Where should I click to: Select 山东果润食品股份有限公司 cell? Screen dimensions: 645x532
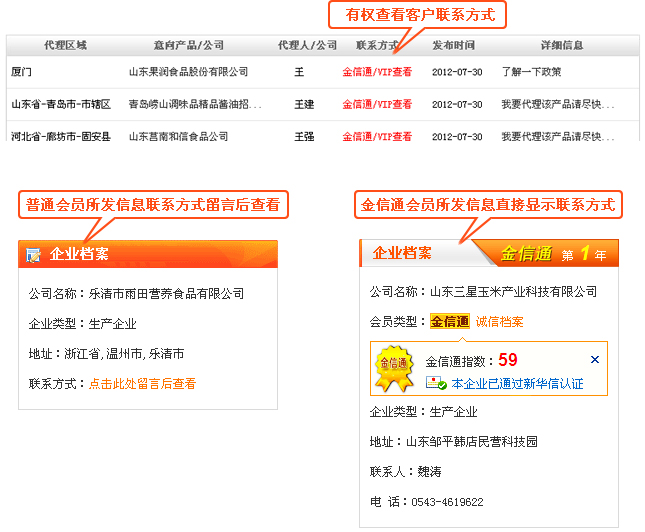click(188, 72)
